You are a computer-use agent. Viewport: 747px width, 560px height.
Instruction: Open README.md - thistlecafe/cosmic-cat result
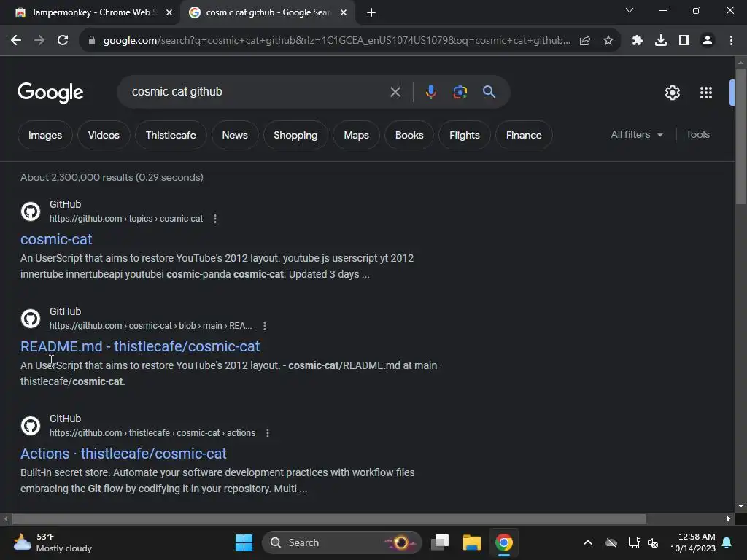click(140, 346)
